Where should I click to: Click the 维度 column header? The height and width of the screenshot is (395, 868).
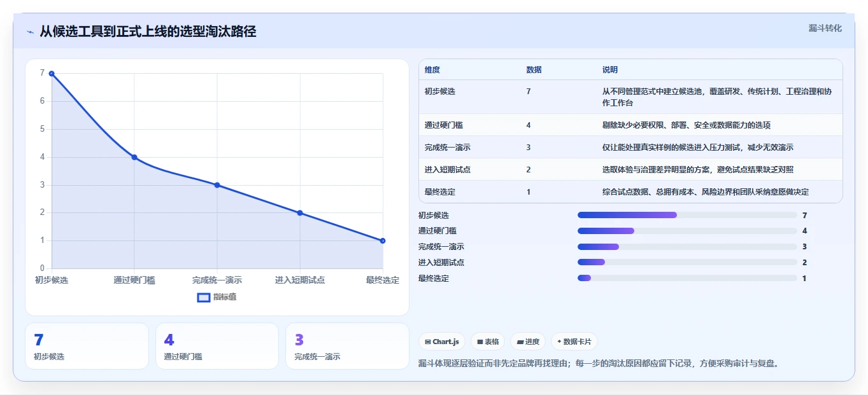pos(432,70)
